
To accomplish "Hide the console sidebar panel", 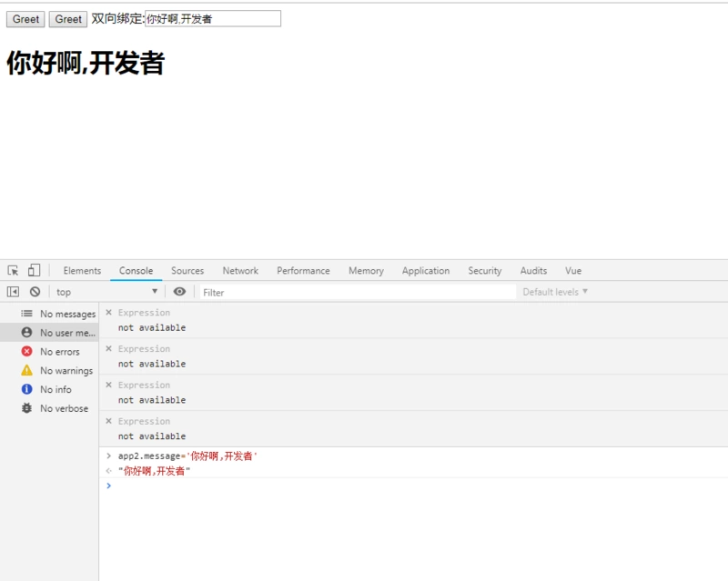I will click(13, 292).
